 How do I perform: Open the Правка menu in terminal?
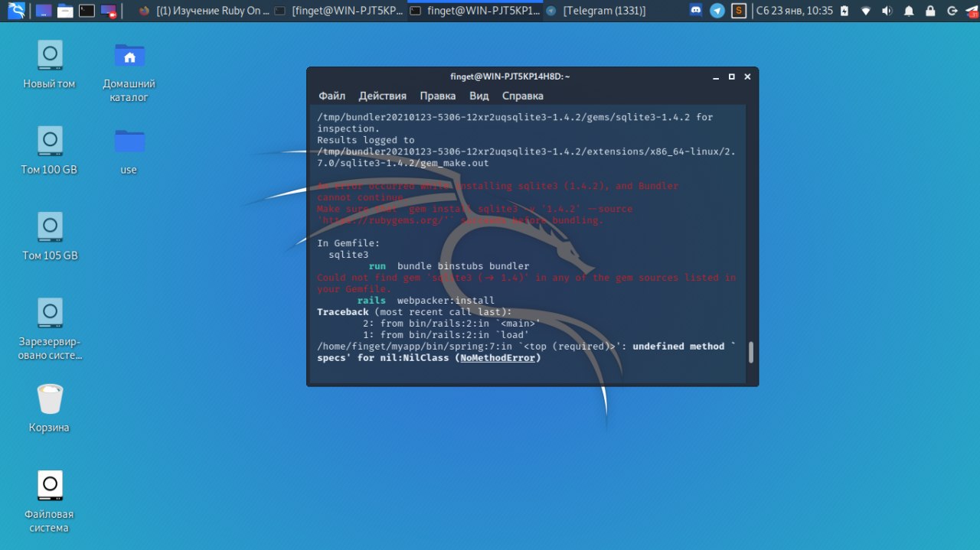tap(438, 96)
